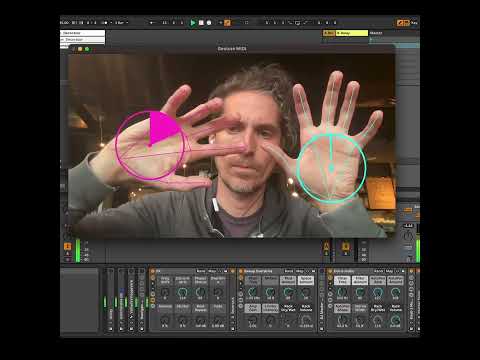Toggle the orange Key map mode switch
The height and width of the screenshot is (360, 480).
(403, 23)
